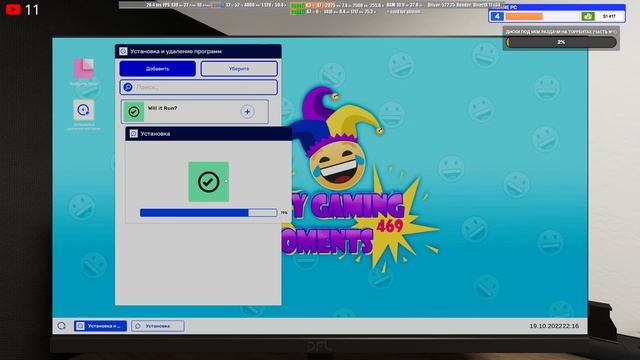Focus the Поиск search field
Image resolution: width=640 pixels, height=360 pixels.
199,87
